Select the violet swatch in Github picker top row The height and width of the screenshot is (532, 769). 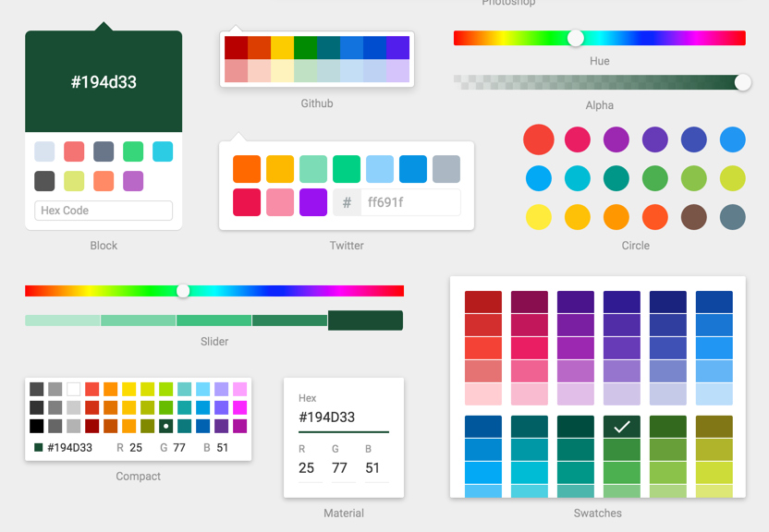click(397, 47)
